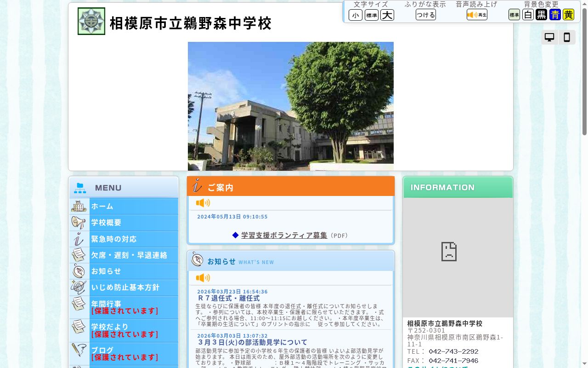Click the 相模原市立鵜野森中学校 site title
The image size is (588, 368).
[191, 23]
